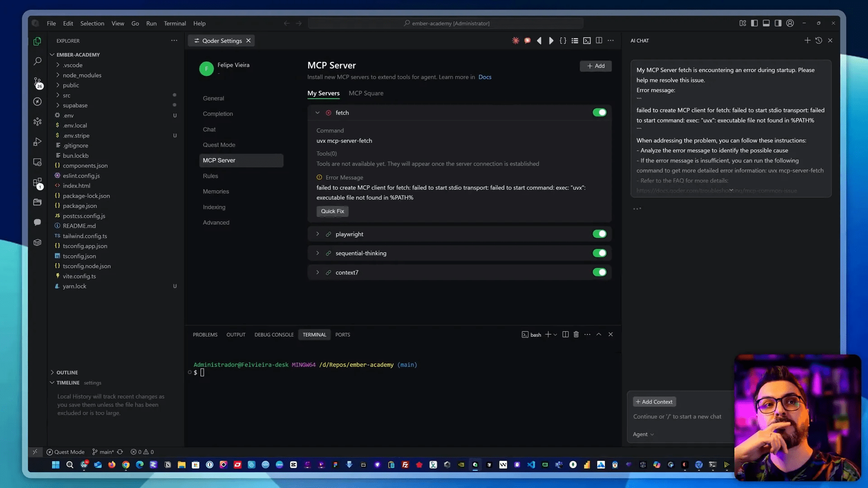Open Chrome from the taskbar
The image size is (868, 488).
point(126,465)
